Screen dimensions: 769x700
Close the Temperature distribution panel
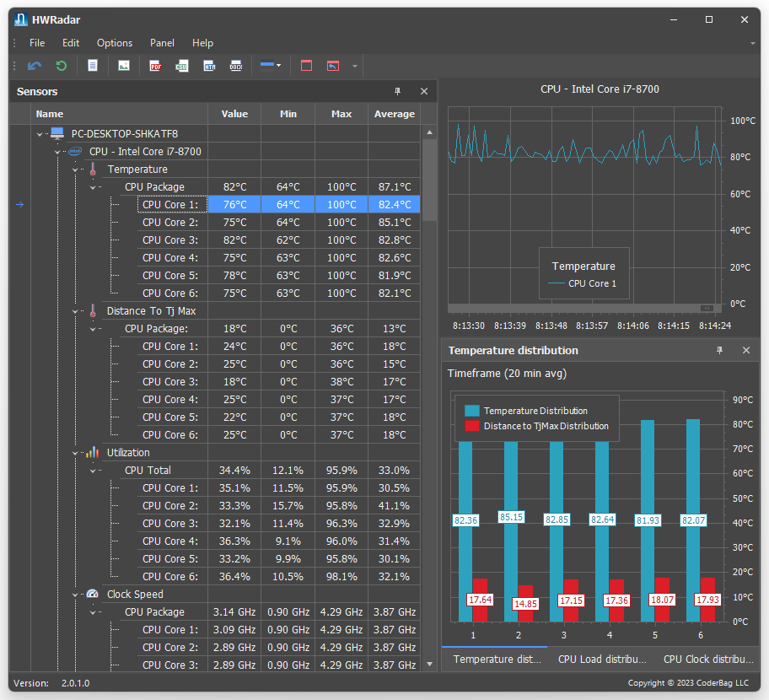pos(746,350)
